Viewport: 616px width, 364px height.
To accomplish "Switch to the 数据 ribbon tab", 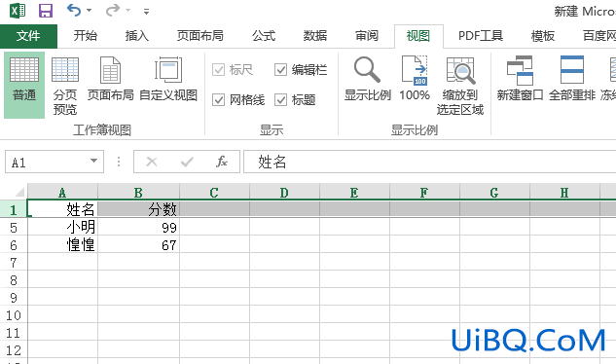I will [x=315, y=36].
